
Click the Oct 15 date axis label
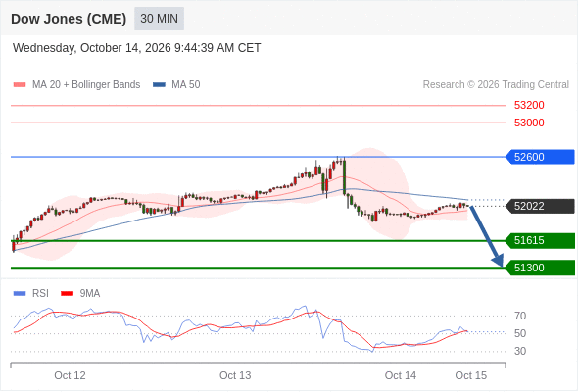coord(471,375)
